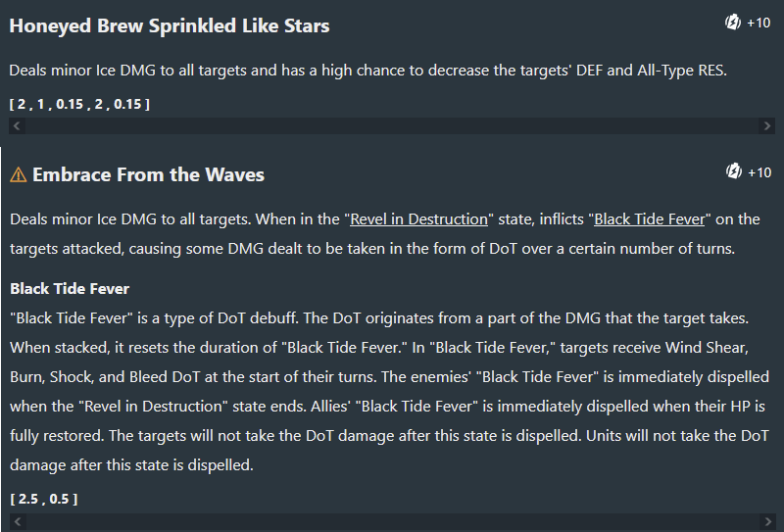Select the Honeyed Brew Sprinkled Like Stars heading
784x532 pixels.
170,26
